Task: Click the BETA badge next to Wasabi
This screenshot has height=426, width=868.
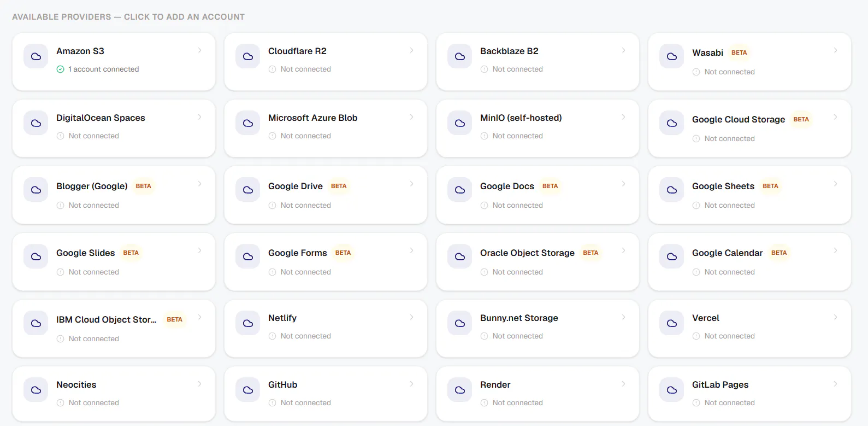Action: click(739, 52)
